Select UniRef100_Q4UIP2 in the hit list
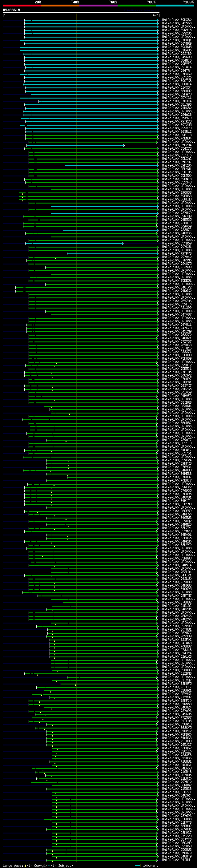The image size is (197, 868). (x=177, y=288)
